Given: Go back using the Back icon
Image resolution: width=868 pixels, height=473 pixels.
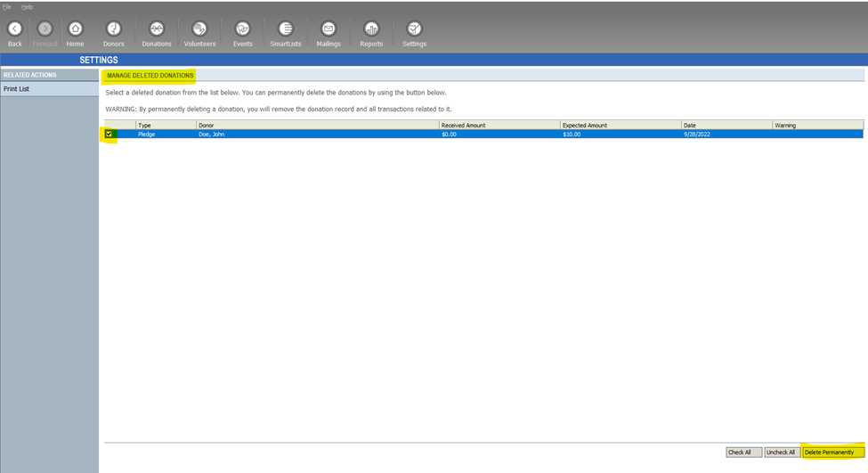Looking at the screenshot, I should point(15,29).
